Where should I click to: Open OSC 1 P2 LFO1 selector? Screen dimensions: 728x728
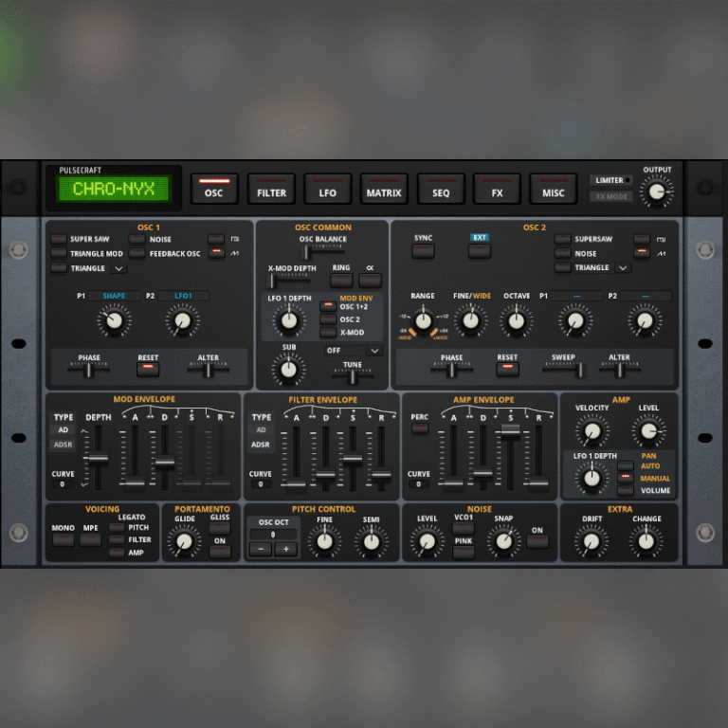pyautogui.click(x=183, y=296)
